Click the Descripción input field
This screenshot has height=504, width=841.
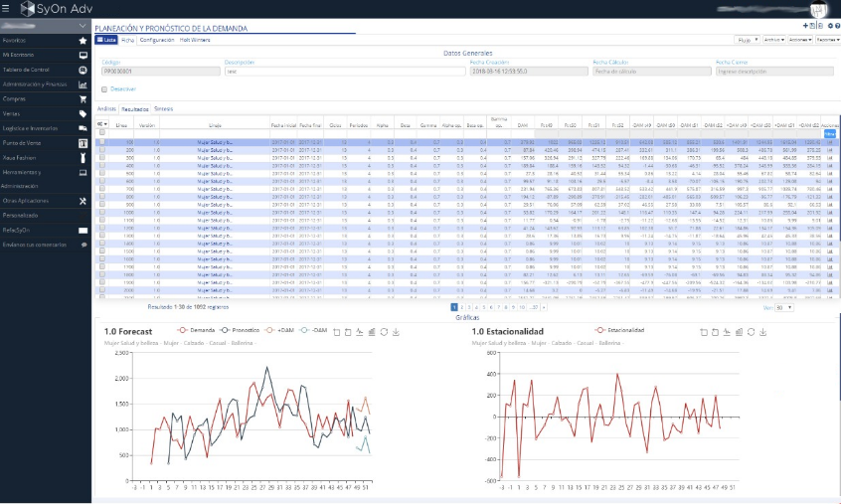[343, 72]
